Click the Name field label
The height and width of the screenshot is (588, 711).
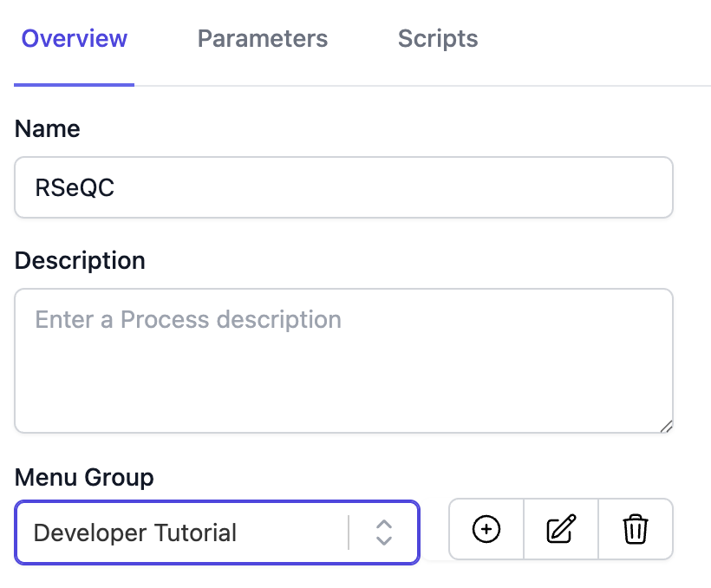pyautogui.click(x=48, y=129)
